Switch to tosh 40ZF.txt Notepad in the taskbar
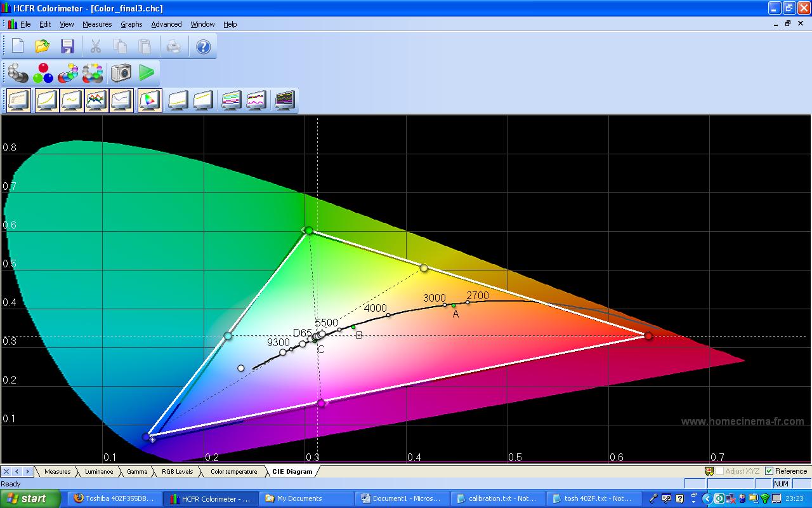Image resolution: width=812 pixels, height=508 pixels. coord(593,498)
